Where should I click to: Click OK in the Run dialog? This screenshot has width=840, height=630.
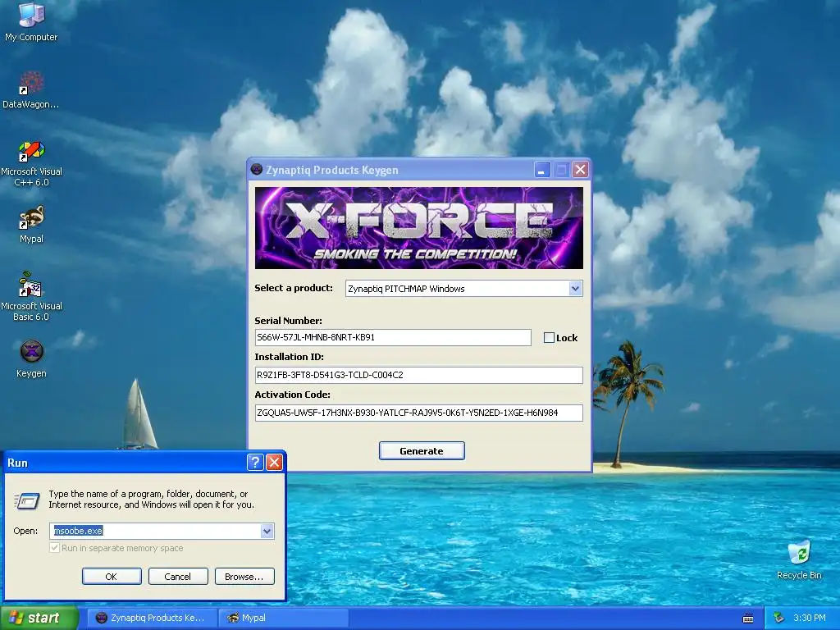pyautogui.click(x=112, y=577)
